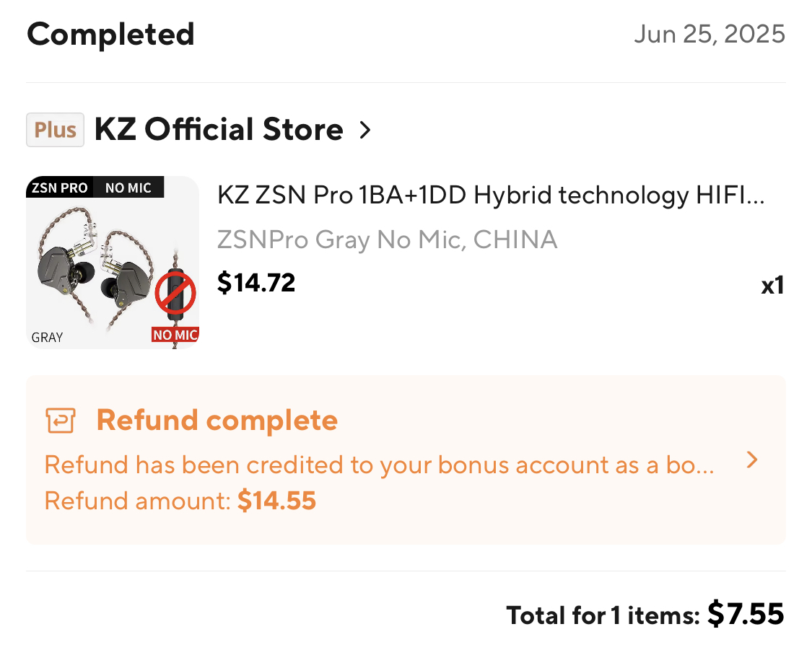This screenshot has width=812, height=650.
Task: Click the $14.72 item price
Action: pos(256,283)
